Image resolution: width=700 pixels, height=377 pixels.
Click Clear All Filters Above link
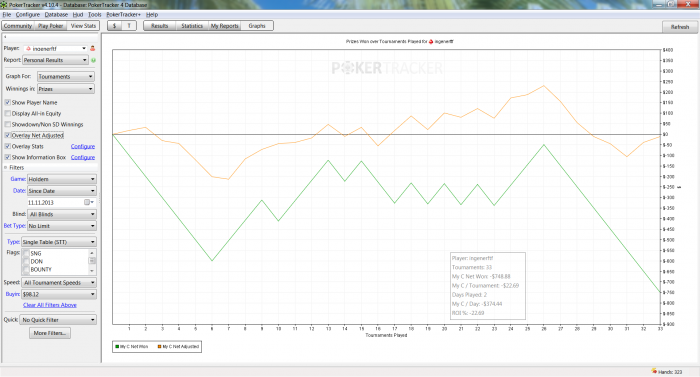pyautogui.click(x=50, y=305)
